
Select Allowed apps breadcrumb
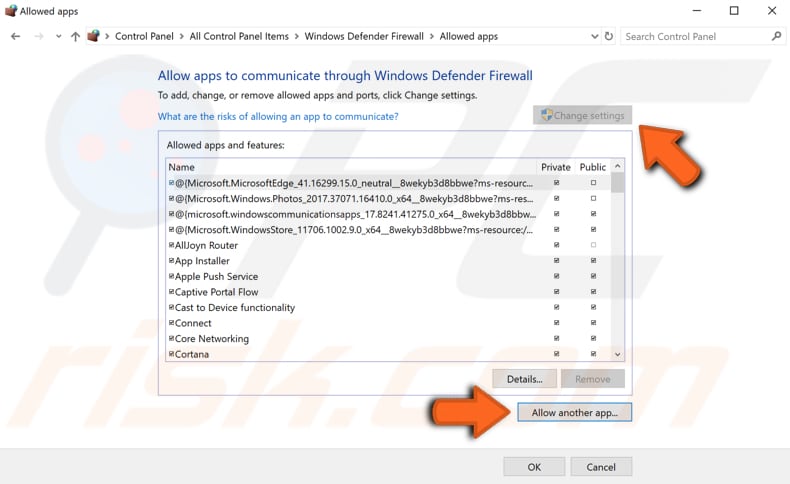click(469, 36)
